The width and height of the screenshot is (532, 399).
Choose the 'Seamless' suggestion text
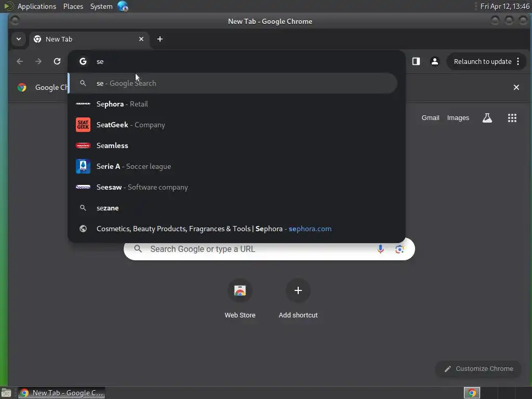point(112,145)
